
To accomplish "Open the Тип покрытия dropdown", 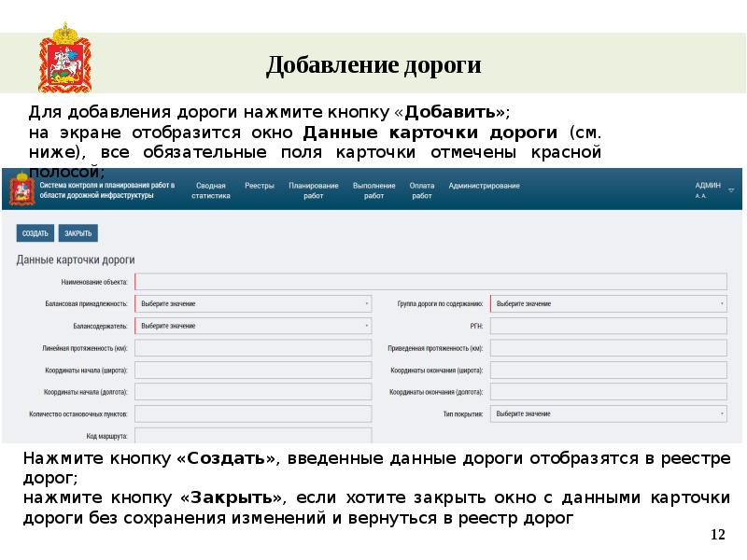I will (608, 413).
